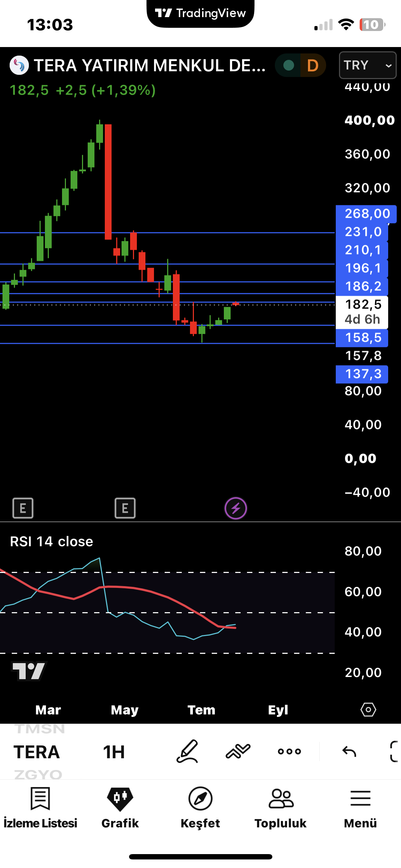Tap the purple lightning event marker
Screen dimensions: 401x868
236,508
